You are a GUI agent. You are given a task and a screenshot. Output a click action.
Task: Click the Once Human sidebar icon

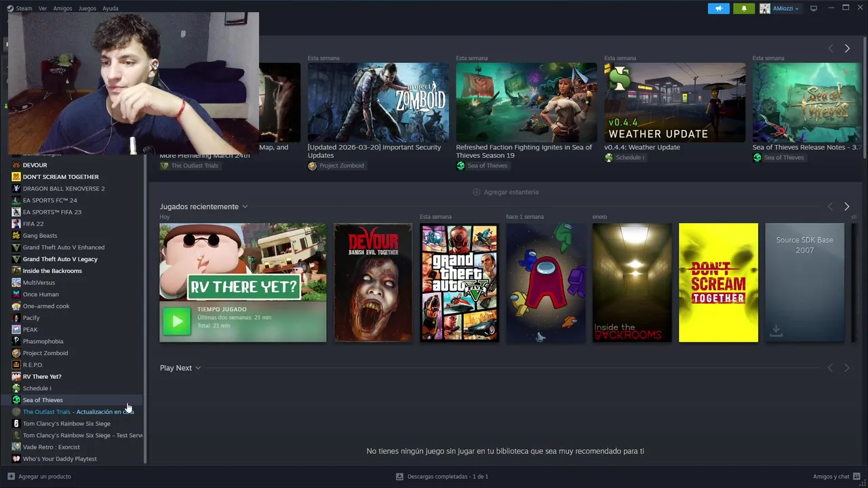[16, 294]
